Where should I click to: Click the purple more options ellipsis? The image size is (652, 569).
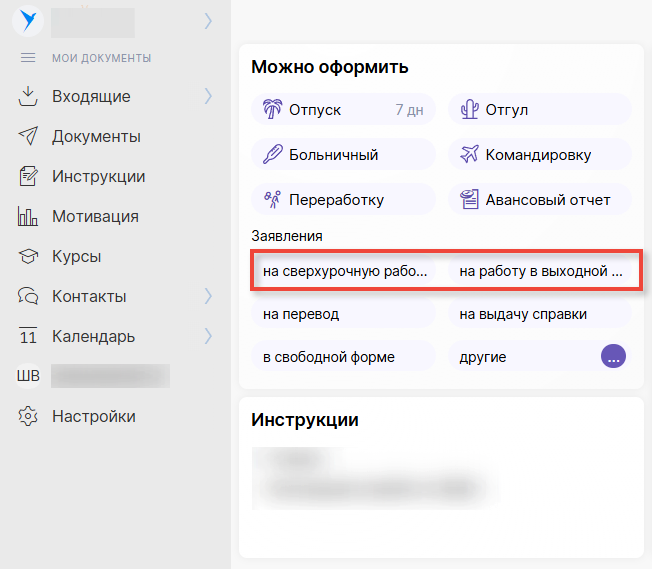[x=613, y=357]
